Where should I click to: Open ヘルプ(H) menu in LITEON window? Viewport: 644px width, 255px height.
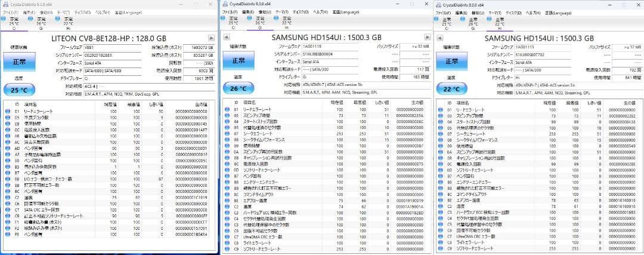pyautogui.click(x=103, y=13)
